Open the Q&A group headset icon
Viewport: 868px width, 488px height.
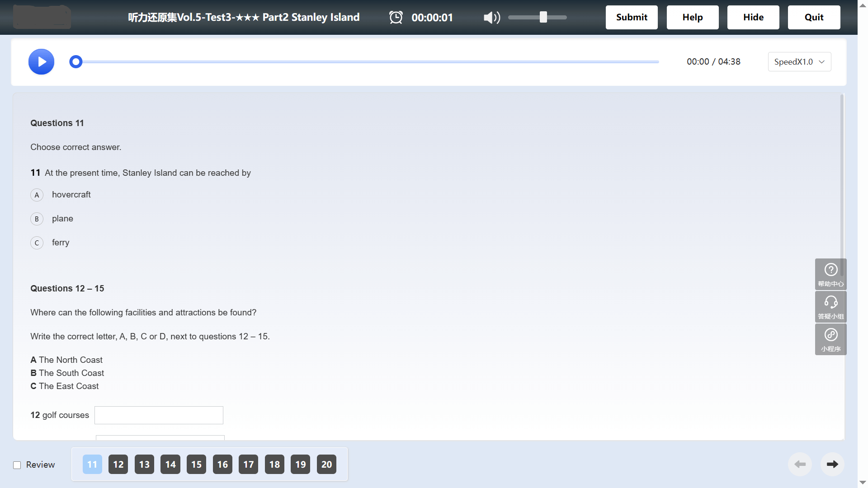click(831, 307)
